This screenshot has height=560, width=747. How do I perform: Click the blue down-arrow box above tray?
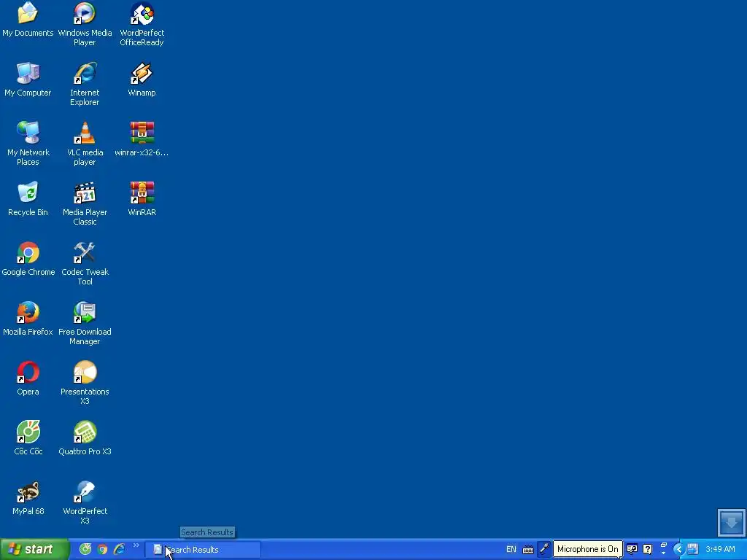tap(731, 522)
